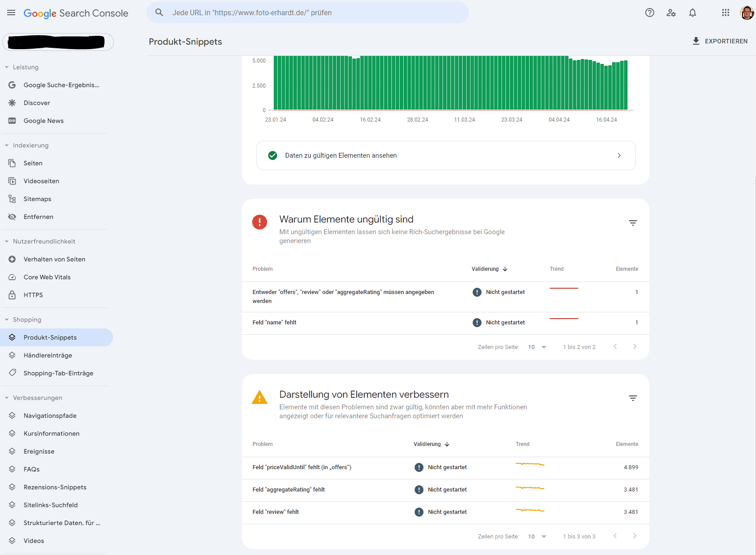Click the Entfernen hidden-eye icon
Image resolution: width=756 pixels, height=555 pixels.
[12, 217]
